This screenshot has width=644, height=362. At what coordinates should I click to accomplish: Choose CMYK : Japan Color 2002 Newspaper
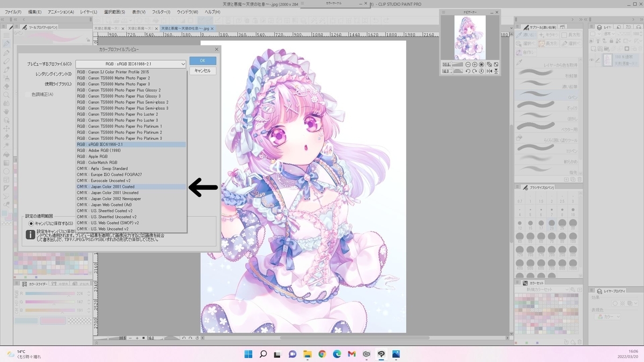click(x=131, y=198)
